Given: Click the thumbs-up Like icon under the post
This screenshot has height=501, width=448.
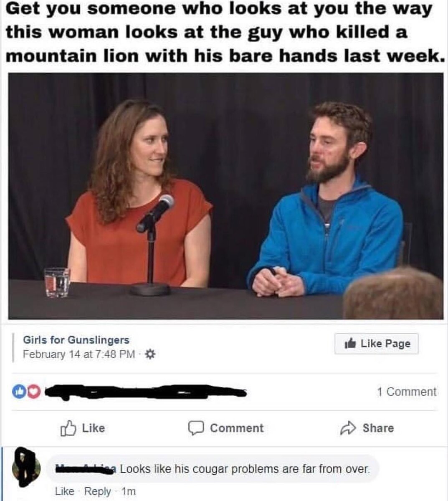Looking at the screenshot, I should click(68, 428).
